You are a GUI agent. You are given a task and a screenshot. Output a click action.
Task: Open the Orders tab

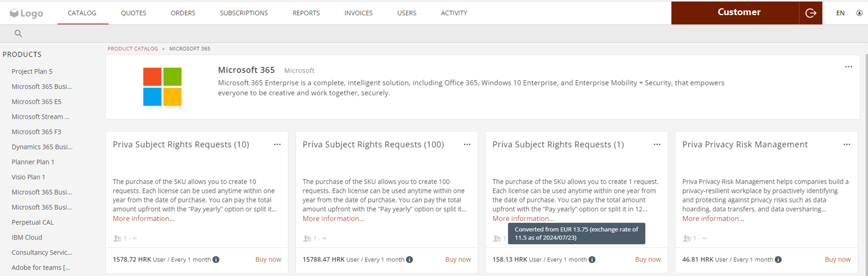(183, 13)
